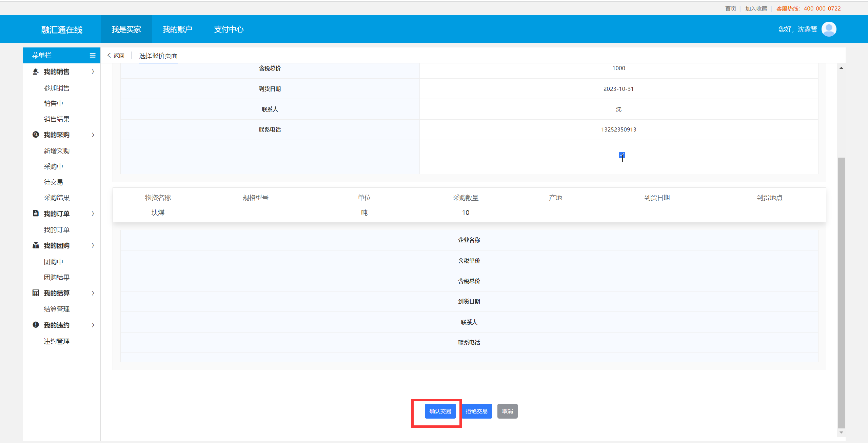The image size is (868, 443).
Task: Uncheck the selected quotation checkbox
Action: click(622, 155)
